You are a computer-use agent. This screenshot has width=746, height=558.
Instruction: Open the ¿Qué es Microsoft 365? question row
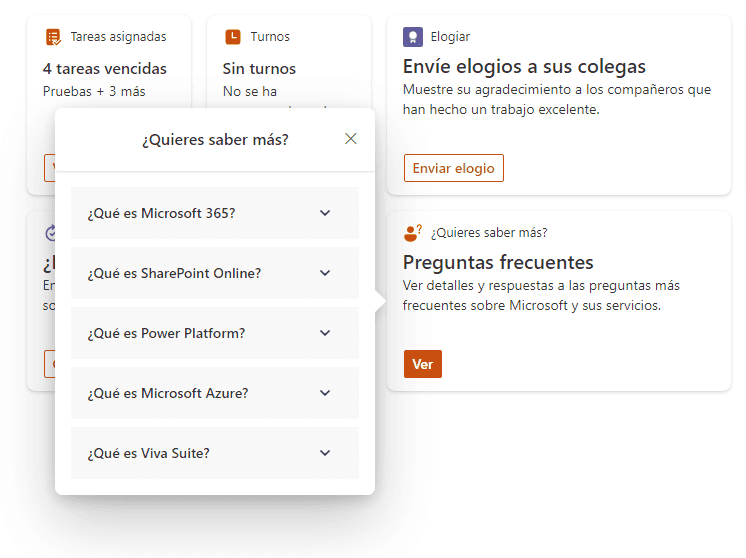click(215, 213)
